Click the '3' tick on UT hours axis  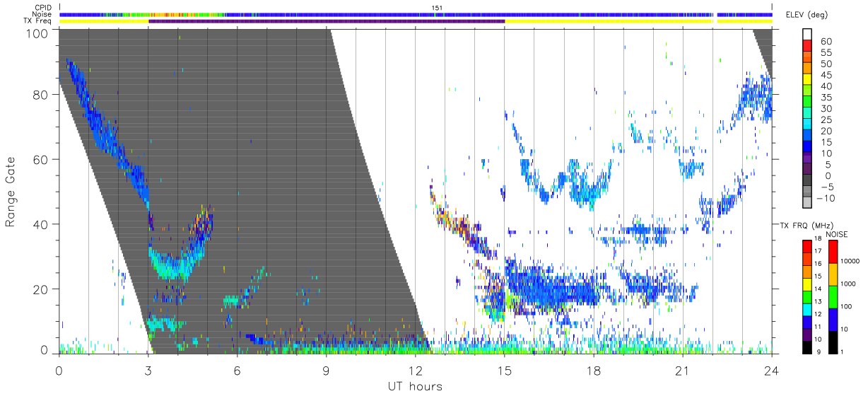(x=148, y=370)
